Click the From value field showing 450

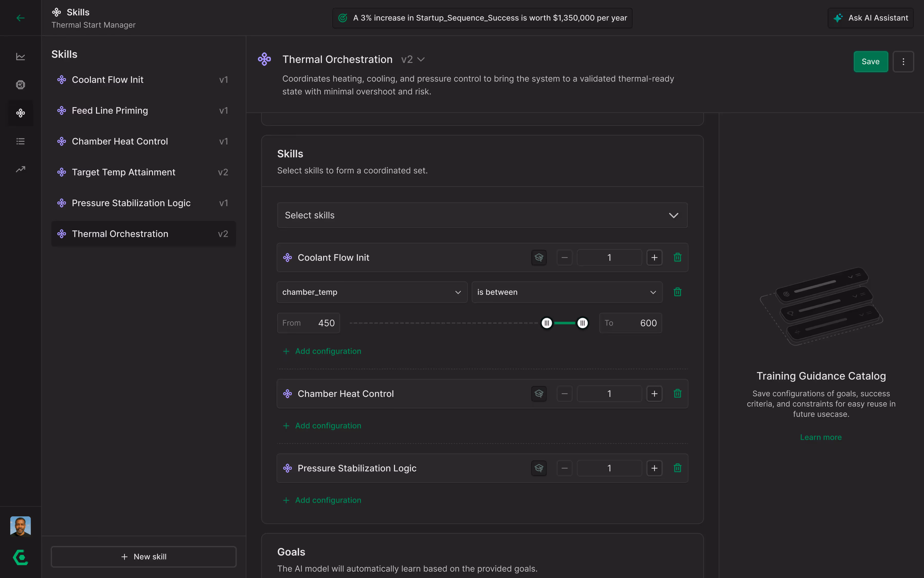coord(309,323)
